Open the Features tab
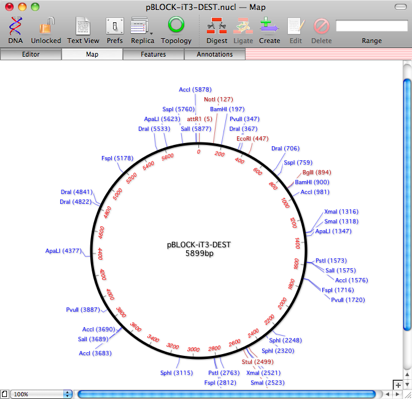412x399 pixels. click(x=153, y=54)
